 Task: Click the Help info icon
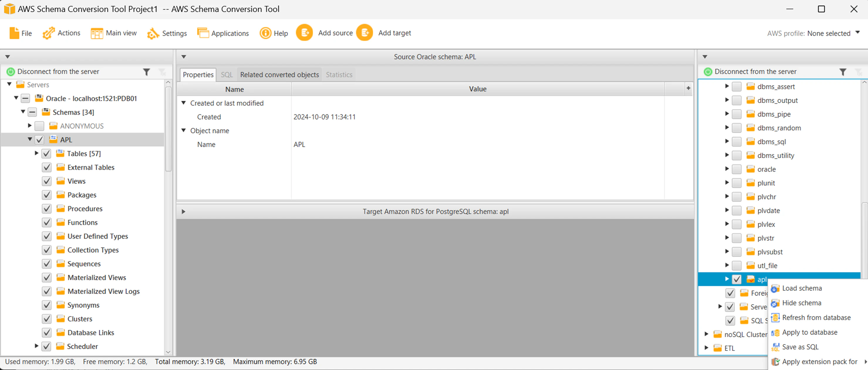point(266,33)
